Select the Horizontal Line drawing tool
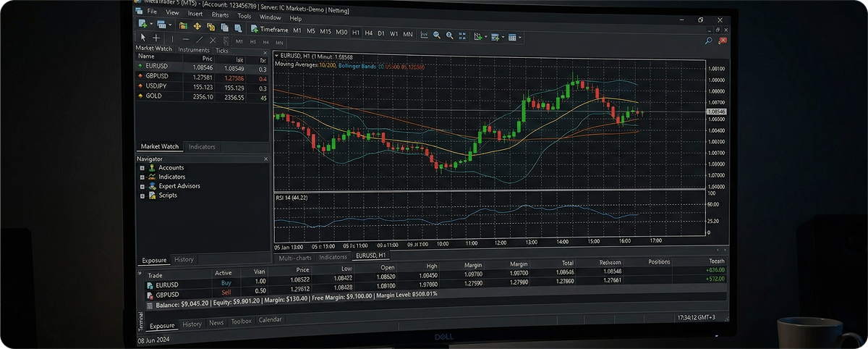 186,39
